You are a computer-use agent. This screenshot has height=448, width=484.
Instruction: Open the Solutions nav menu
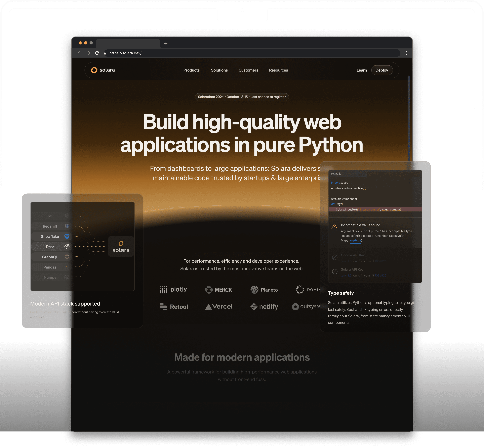pyautogui.click(x=219, y=70)
